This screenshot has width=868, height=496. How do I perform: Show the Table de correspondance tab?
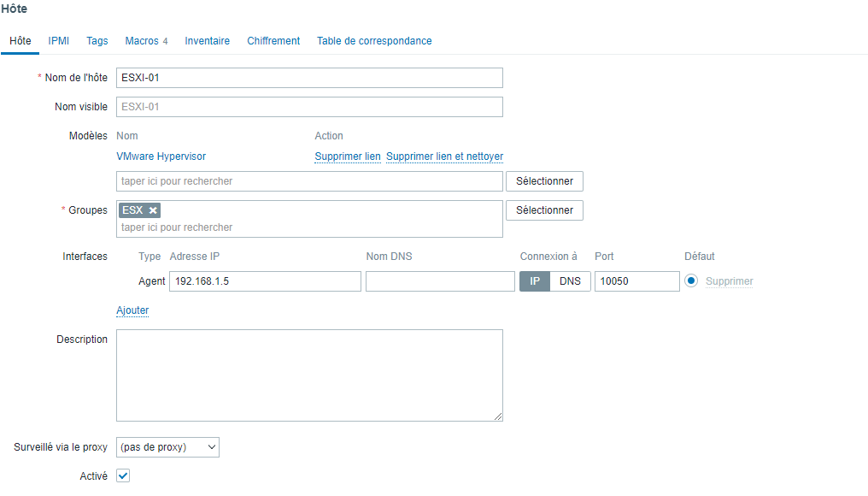374,41
